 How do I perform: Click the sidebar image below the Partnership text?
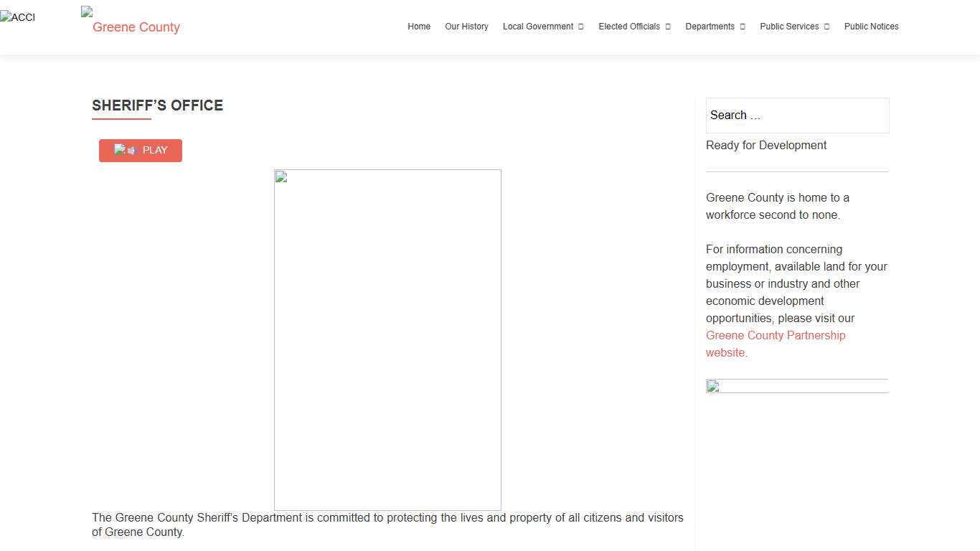796,386
